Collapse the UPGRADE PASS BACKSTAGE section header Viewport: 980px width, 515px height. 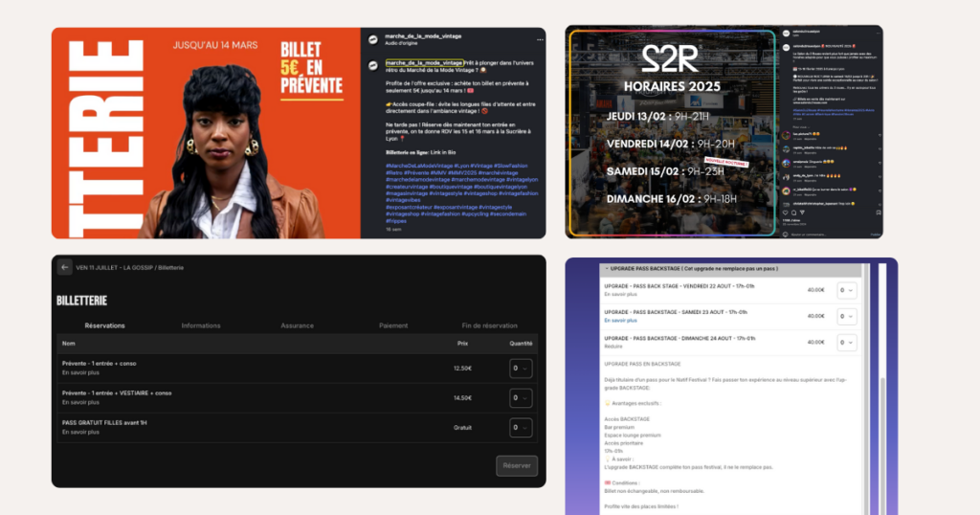[730, 269]
